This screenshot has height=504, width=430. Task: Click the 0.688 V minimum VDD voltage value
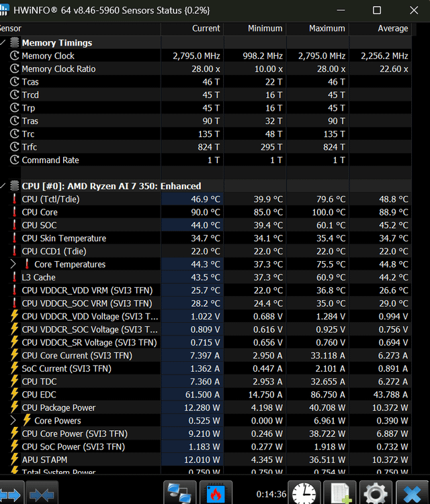[x=268, y=316]
